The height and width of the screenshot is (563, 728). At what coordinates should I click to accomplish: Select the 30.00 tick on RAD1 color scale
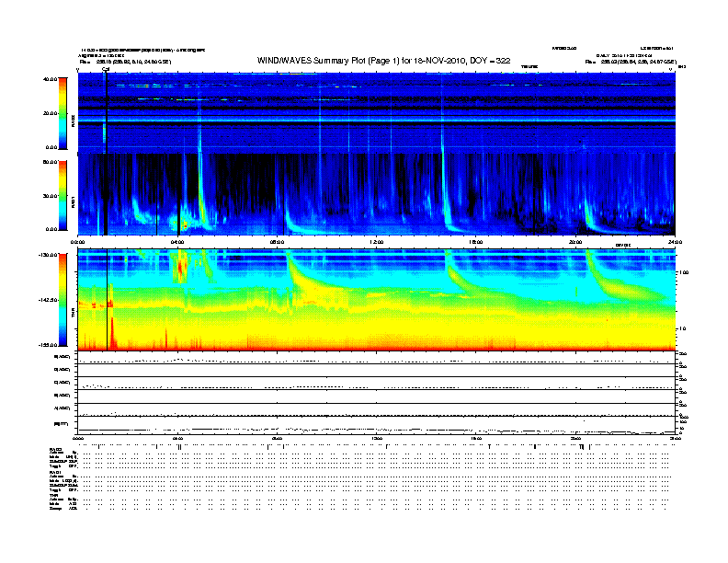coord(50,196)
